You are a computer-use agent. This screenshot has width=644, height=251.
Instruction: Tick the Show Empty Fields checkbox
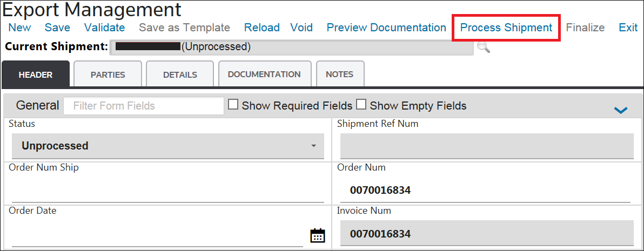click(x=361, y=105)
